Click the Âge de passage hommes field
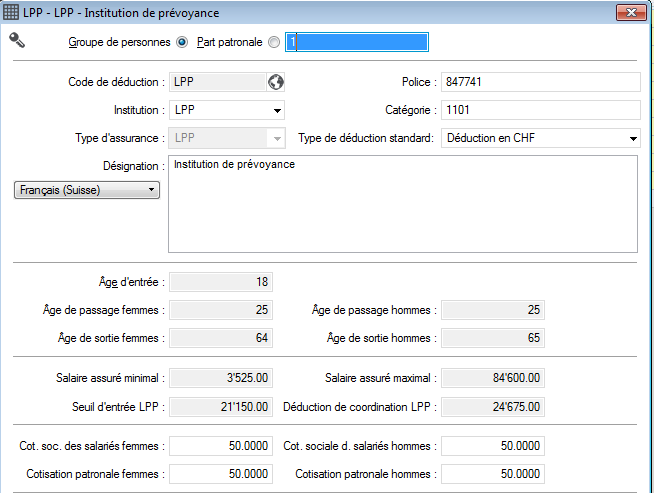The height and width of the screenshot is (493, 654). [493, 310]
